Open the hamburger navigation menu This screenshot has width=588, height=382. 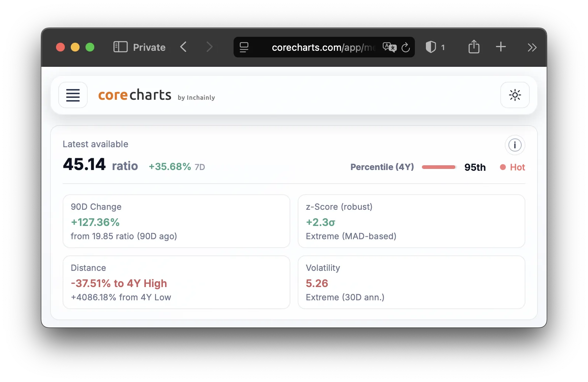(73, 95)
